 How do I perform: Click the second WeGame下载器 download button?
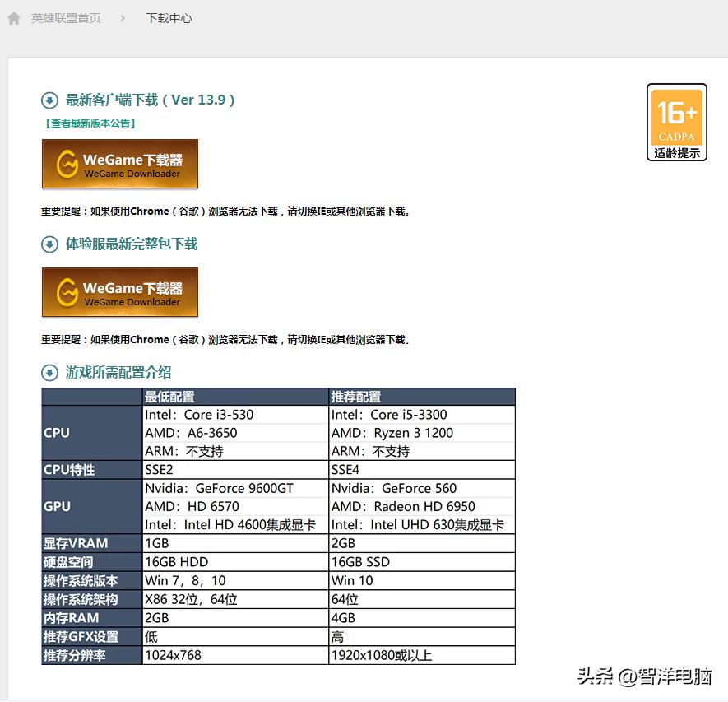tap(119, 292)
